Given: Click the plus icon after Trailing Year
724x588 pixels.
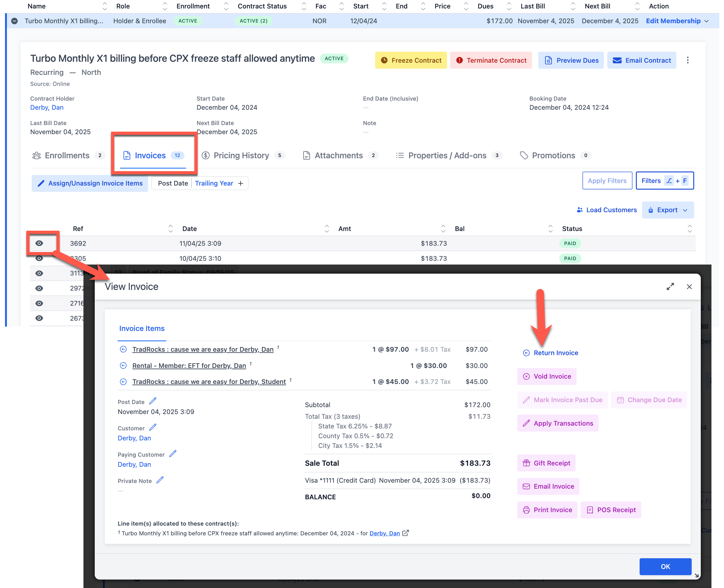Looking at the screenshot, I should [241, 183].
